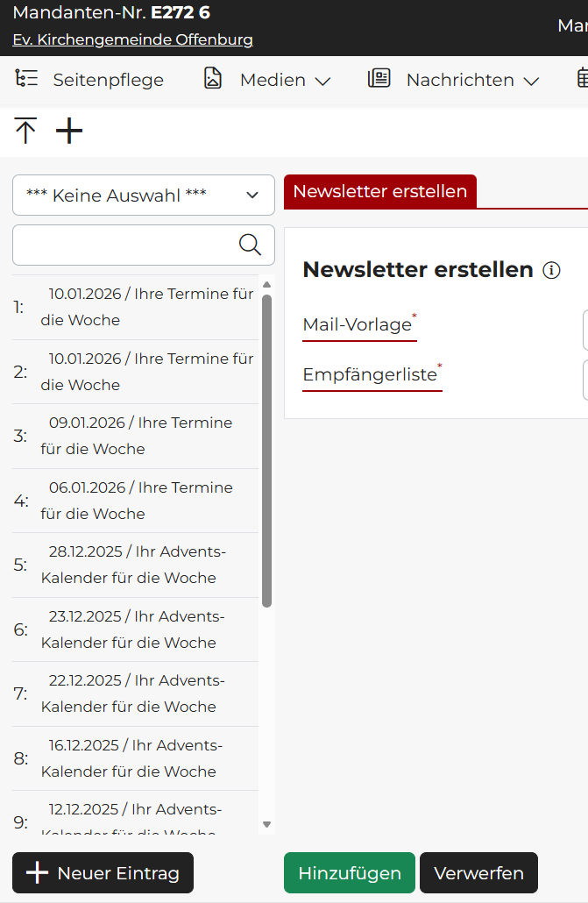Open the Ev. Kirchengemeinde Offenburg link
588x903 pixels.
click(x=132, y=39)
